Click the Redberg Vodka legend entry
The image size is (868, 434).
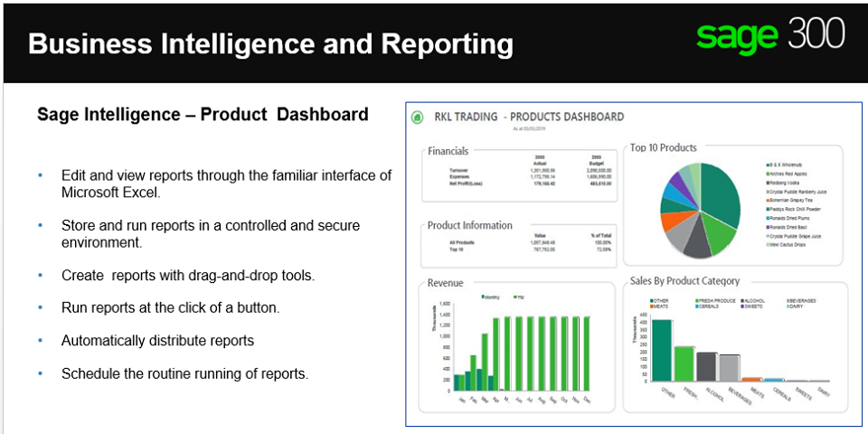click(784, 183)
